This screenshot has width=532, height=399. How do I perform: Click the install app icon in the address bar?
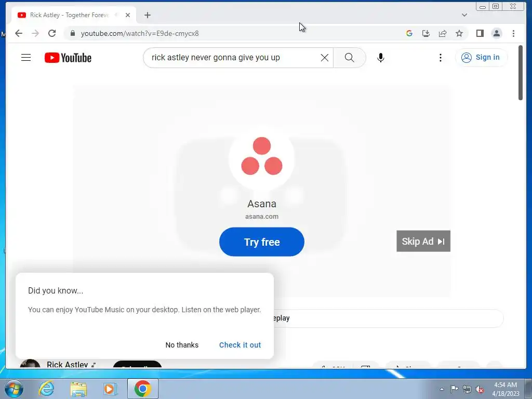point(426,33)
